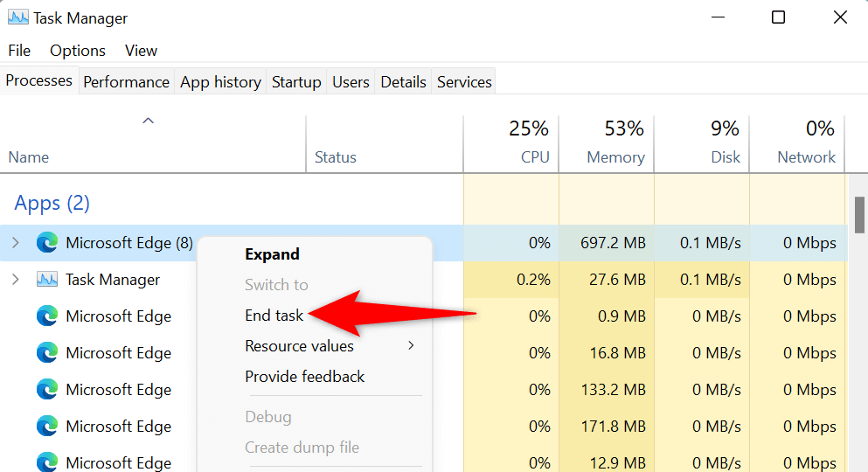Screen dimensions: 868x472
Task: Click the Edge icon in the 171.8 MB row
Action: tap(47, 427)
